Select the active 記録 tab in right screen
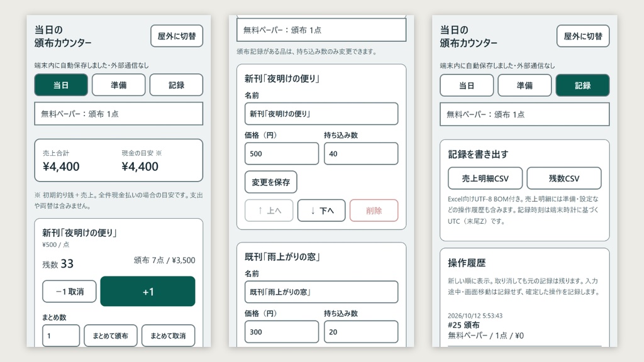The width and height of the screenshot is (644, 362). point(582,85)
